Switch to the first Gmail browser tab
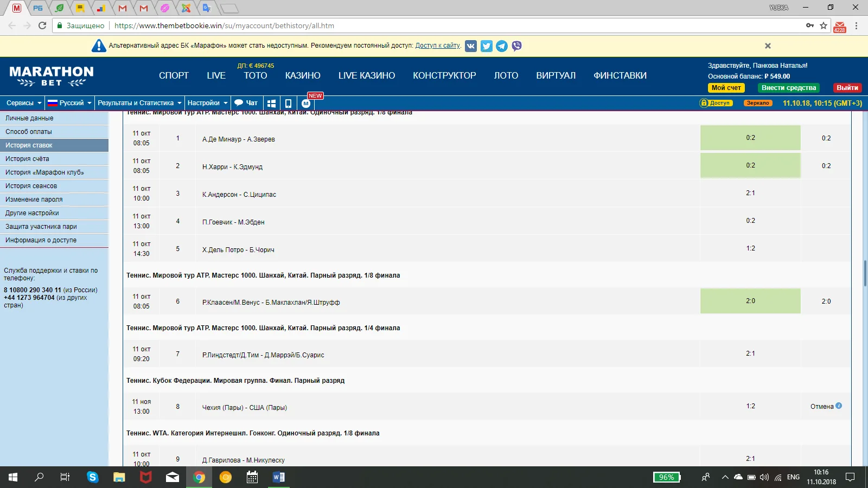The image size is (868, 488). point(123,8)
